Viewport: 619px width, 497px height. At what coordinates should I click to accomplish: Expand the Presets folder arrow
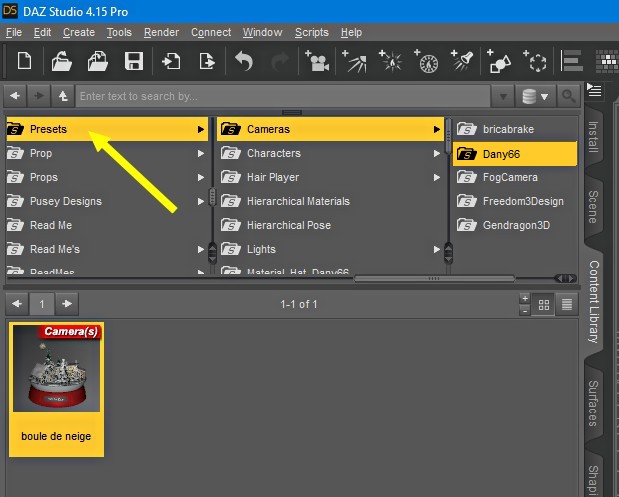[201, 129]
